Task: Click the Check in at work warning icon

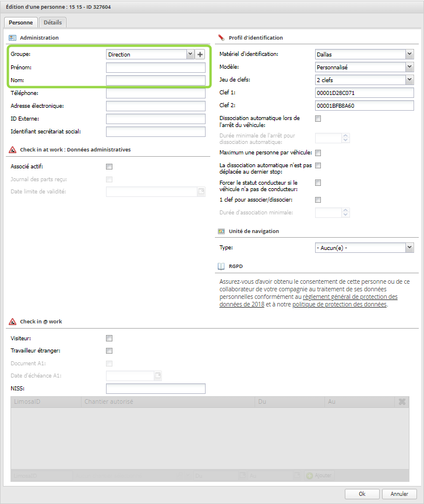Action: tap(13, 150)
